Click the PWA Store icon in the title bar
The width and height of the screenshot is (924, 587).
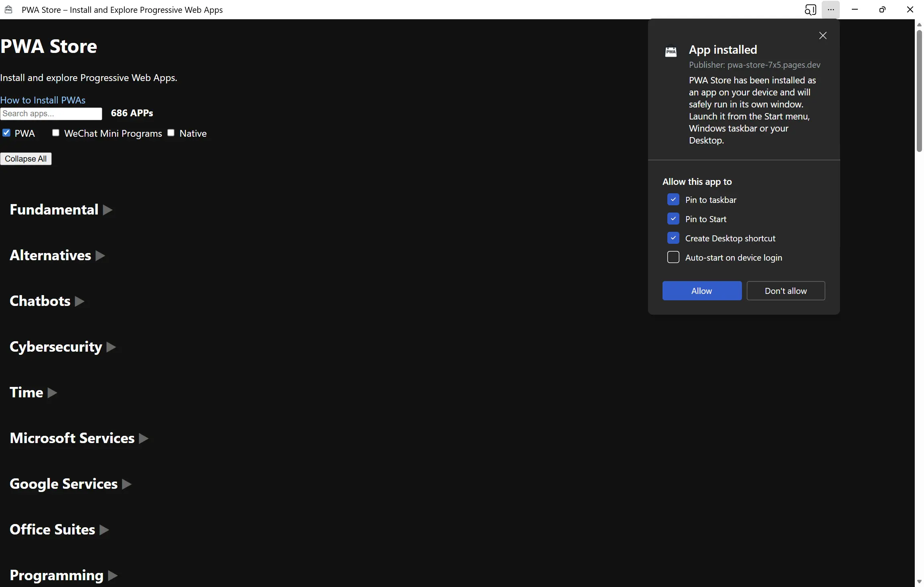click(x=8, y=9)
